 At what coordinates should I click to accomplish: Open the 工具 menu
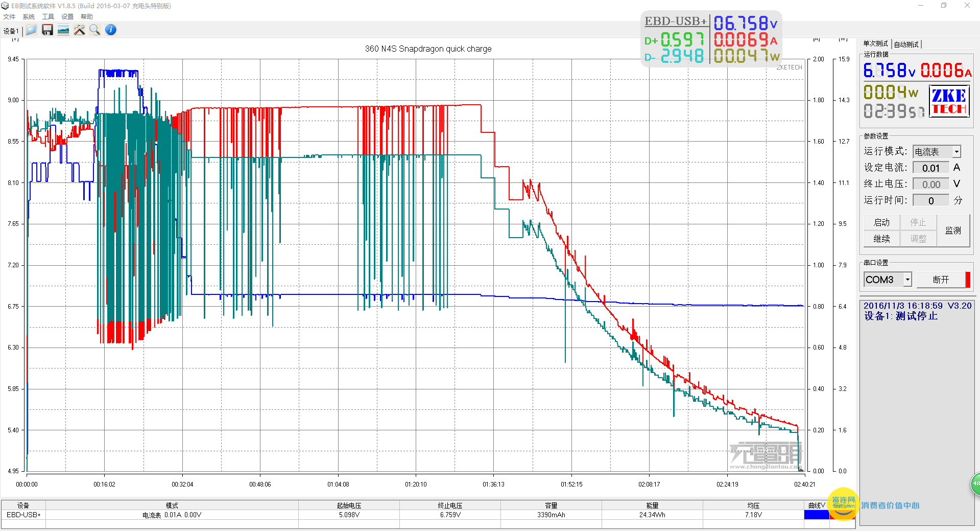[x=48, y=17]
